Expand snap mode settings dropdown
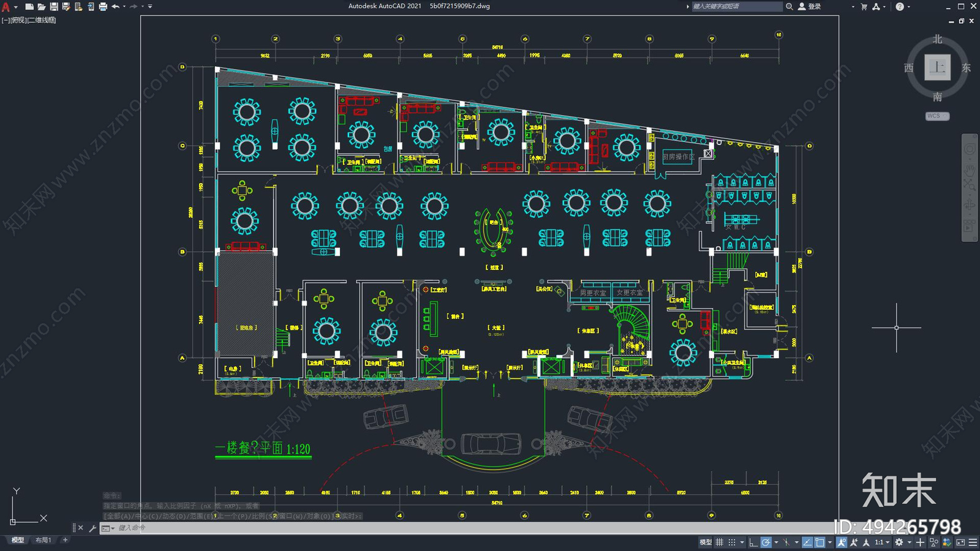 (x=742, y=542)
